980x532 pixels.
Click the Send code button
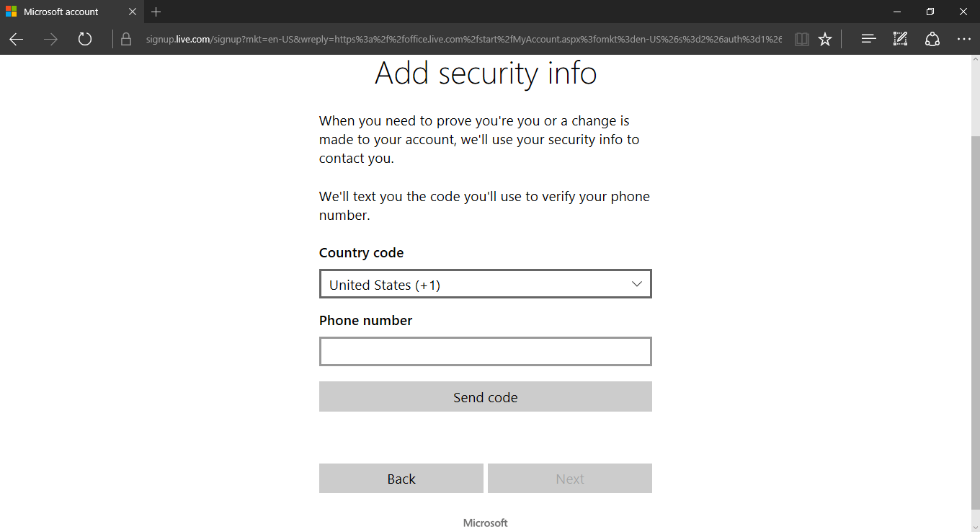486,397
